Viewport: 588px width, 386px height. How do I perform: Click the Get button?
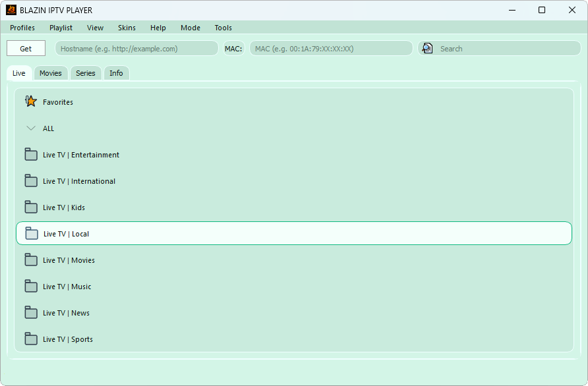[x=26, y=48]
